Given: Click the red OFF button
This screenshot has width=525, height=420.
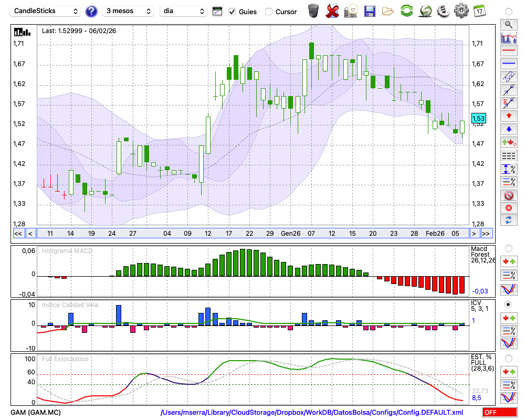Looking at the screenshot, I should 499,413.
